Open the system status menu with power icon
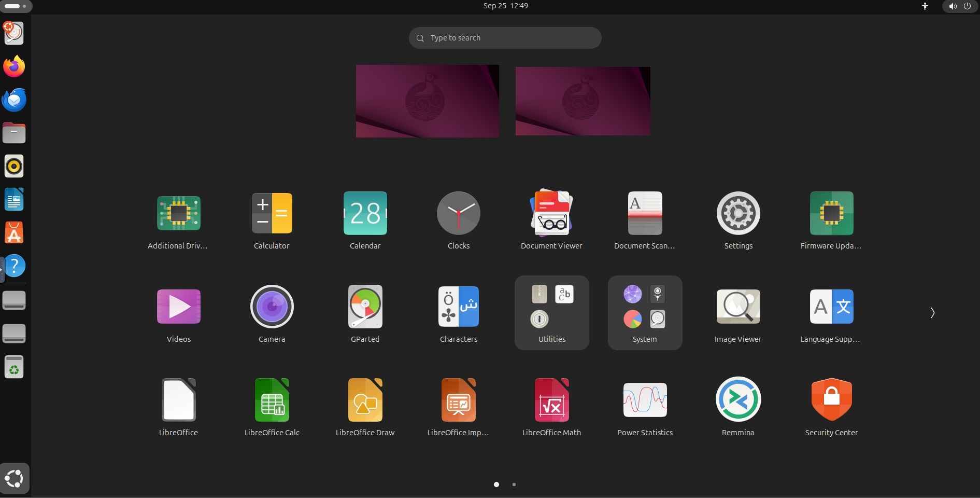 [967, 6]
